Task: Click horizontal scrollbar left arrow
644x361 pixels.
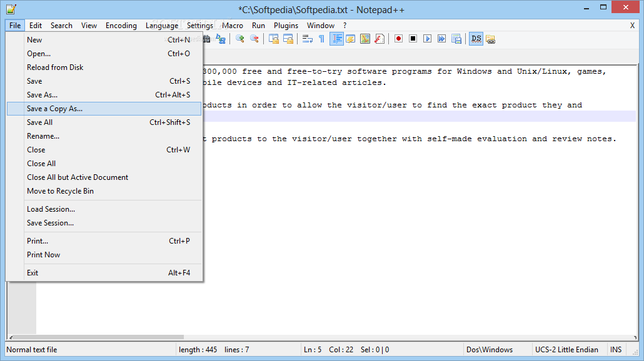Action: tap(11, 337)
